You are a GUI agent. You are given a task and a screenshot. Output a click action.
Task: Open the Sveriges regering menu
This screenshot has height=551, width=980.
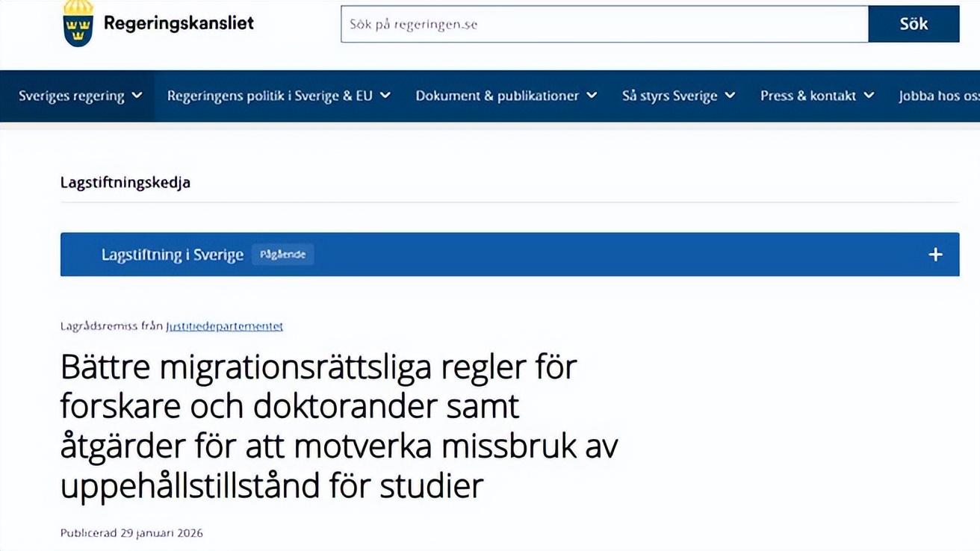click(72, 96)
